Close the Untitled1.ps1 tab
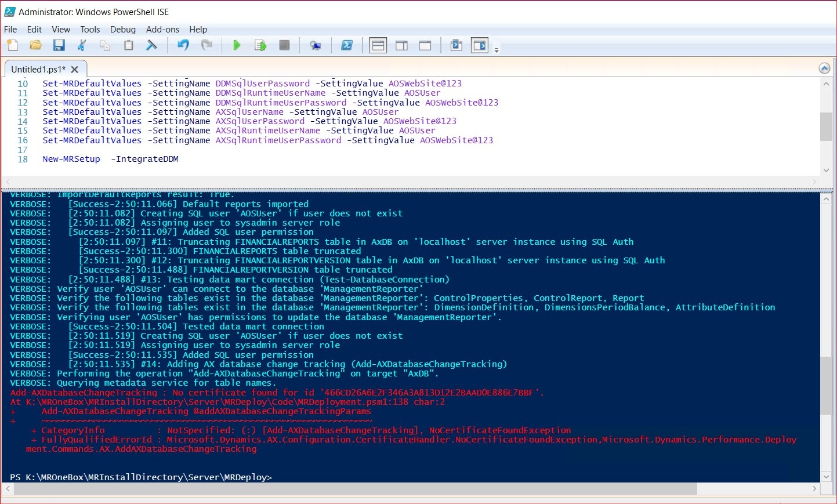This screenshot has width=837, height=504. [75, 69]
